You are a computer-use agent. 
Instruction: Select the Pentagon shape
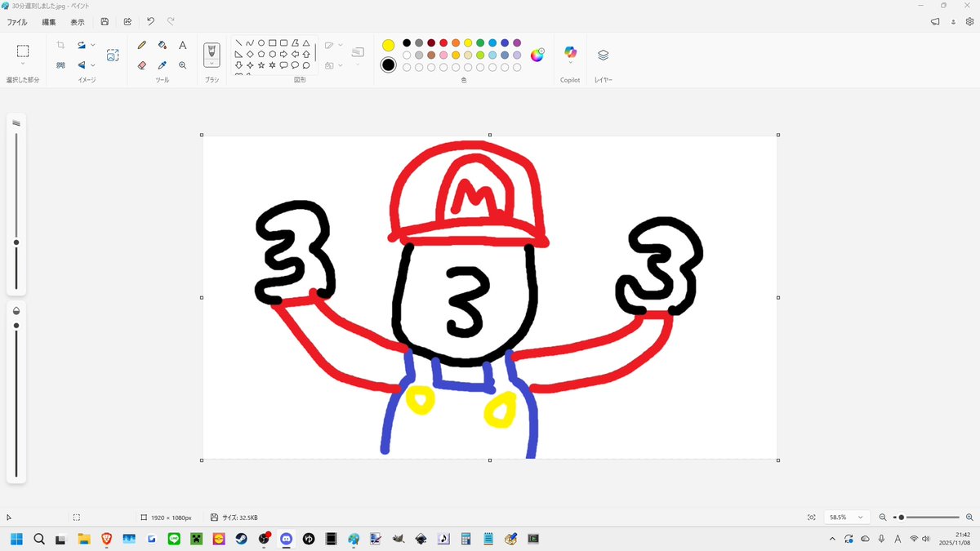[261, 54]
